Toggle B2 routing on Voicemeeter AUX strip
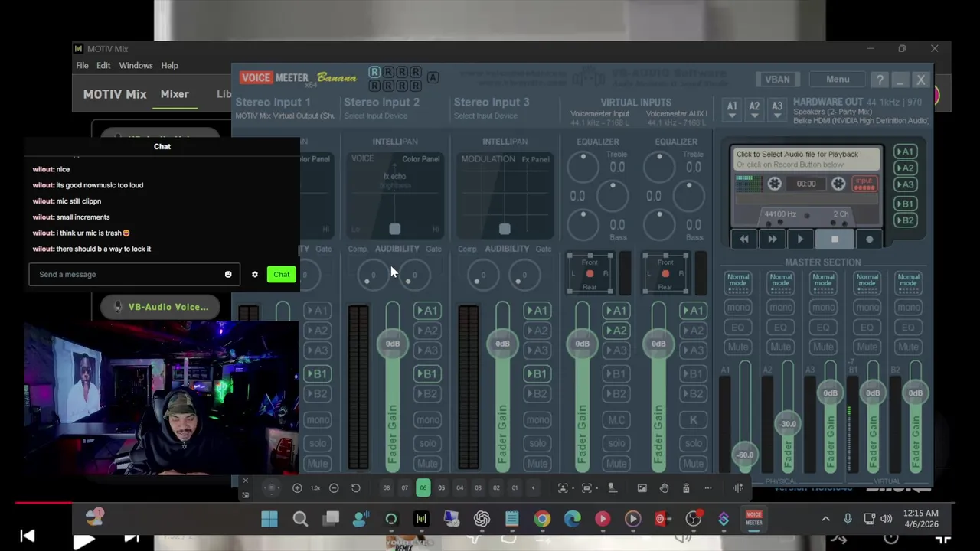This screenshot has width=980, height=551. click(693, 394)
